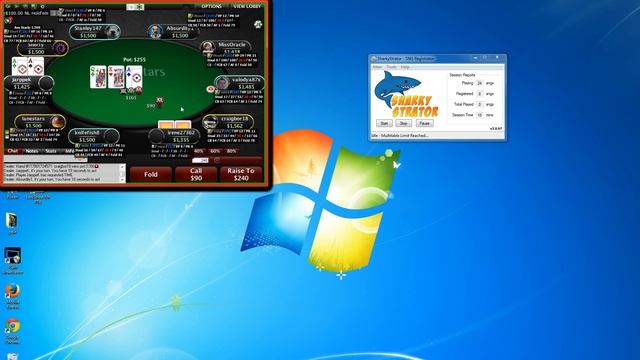Open the Tools menu in SharkyStrator
The image size is (640, 360).
[391, 67]
